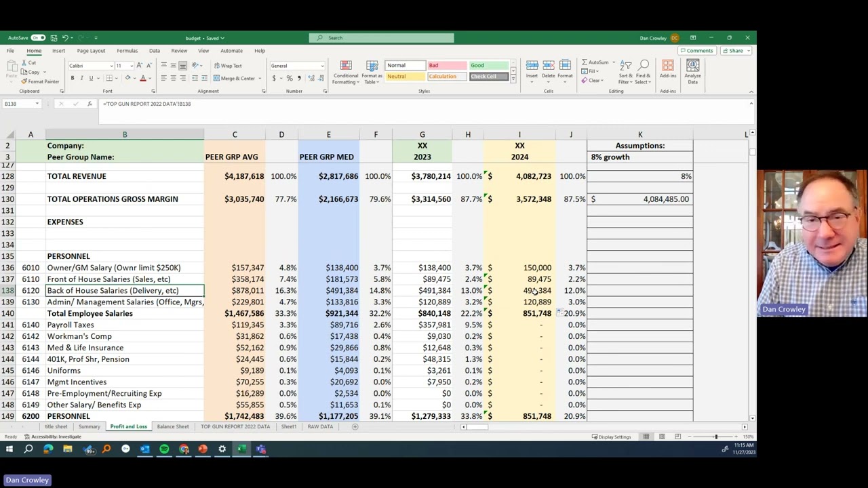
Task: Toggle Italic formatting
Action: [81, 79]
